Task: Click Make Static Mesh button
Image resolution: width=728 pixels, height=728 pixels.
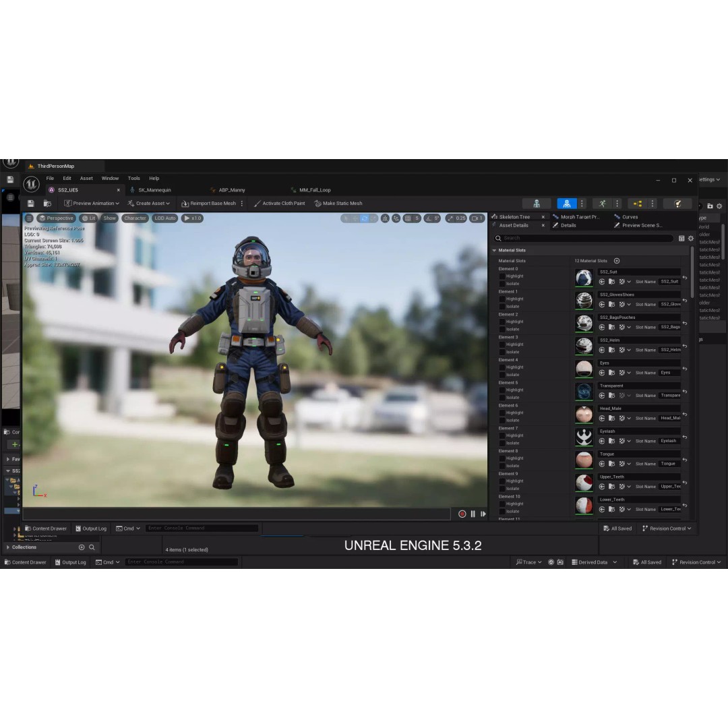Action: tap(338, 204)
